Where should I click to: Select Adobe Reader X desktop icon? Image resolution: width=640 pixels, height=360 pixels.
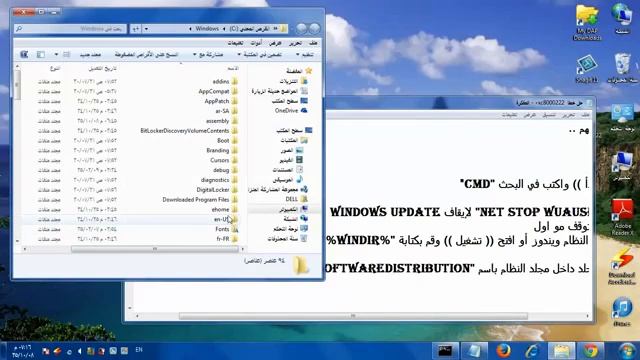pos(622,217)
